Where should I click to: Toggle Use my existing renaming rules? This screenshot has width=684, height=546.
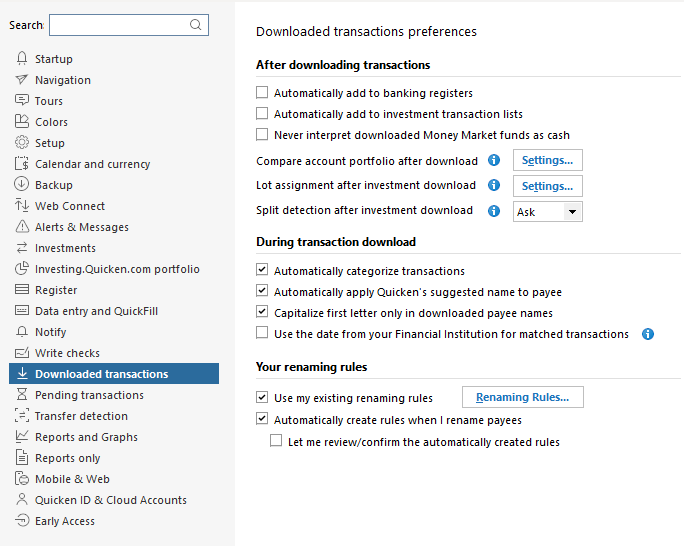pos(263,398)
